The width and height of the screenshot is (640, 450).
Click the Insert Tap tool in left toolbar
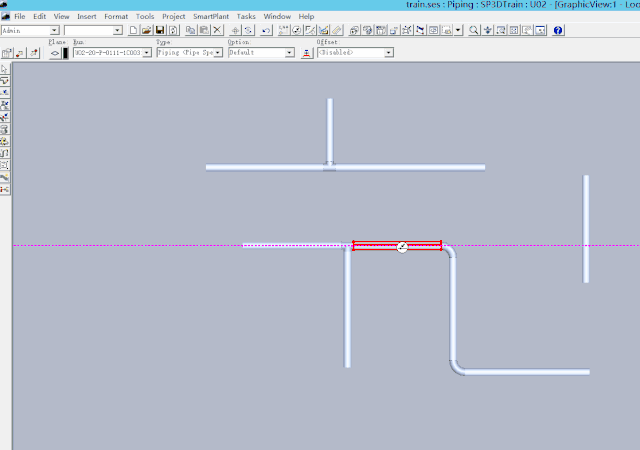(4, 117)
